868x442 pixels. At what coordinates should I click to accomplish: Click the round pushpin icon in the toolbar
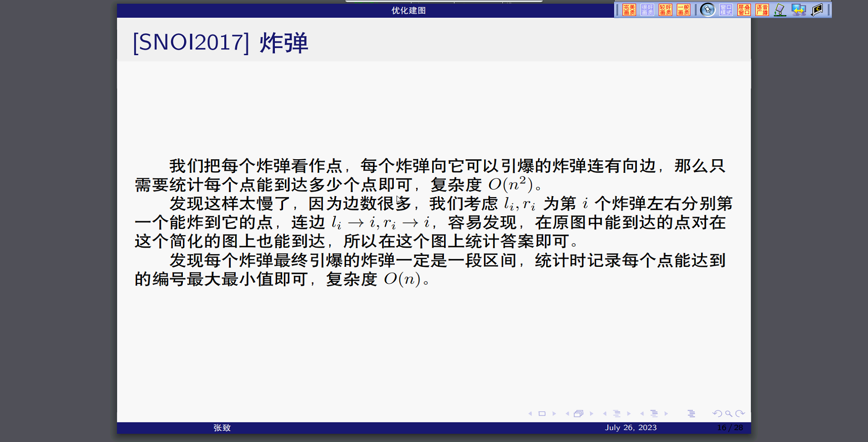[x=708, y=10]
